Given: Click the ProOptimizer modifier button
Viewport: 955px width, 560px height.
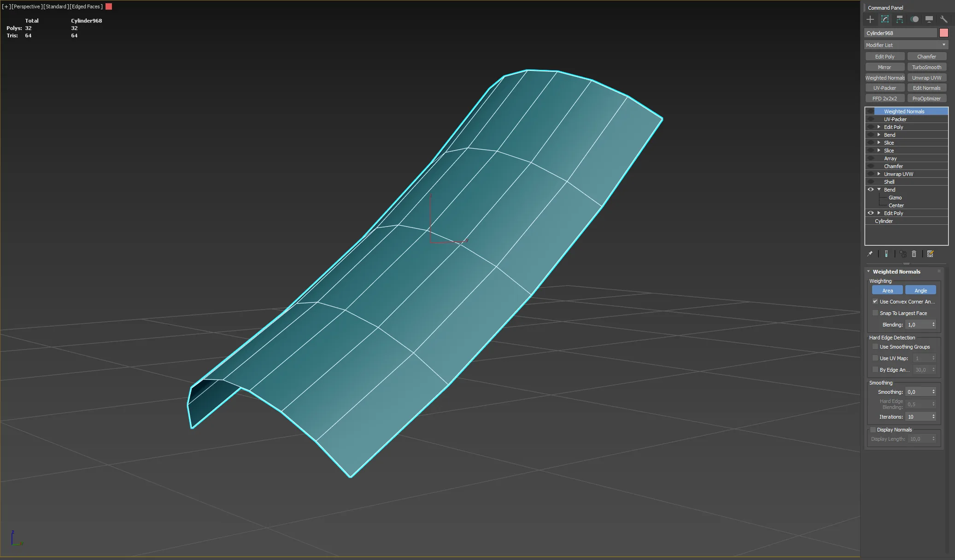Looking at the screenshot, I should (926, 99).
